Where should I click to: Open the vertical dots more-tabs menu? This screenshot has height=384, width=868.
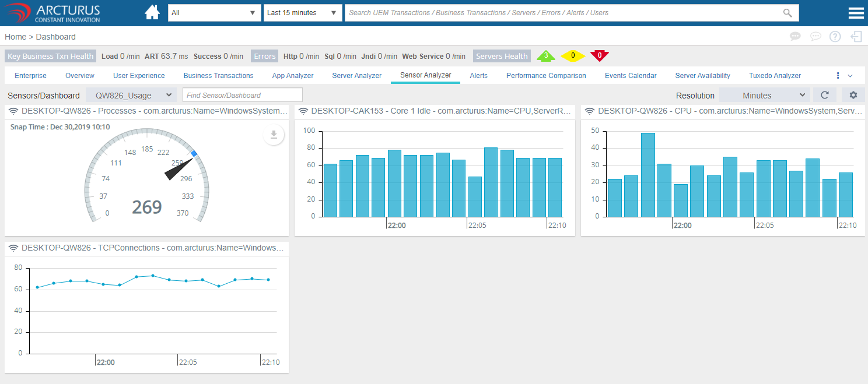pos(838,76)
